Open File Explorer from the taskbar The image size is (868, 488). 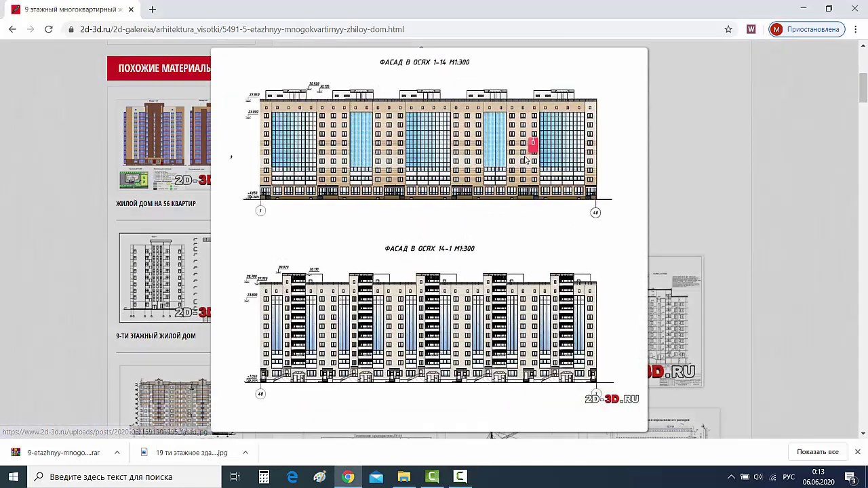click(404, 476)
